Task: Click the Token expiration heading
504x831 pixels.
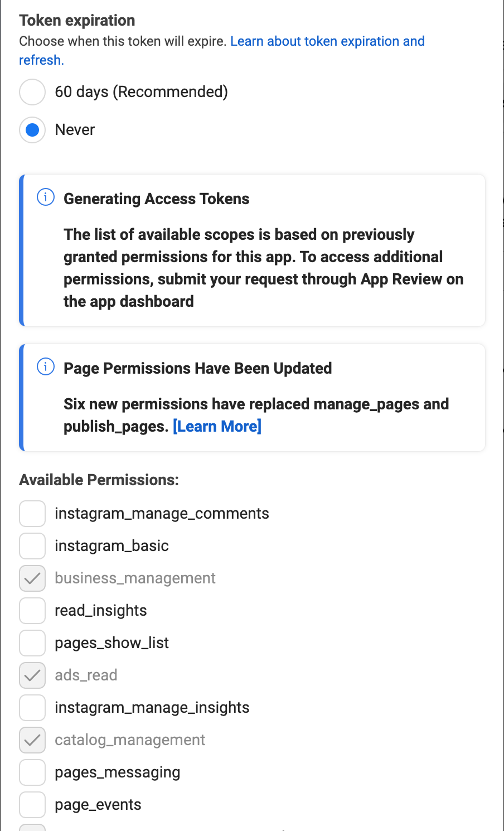Action: point(77,21)
